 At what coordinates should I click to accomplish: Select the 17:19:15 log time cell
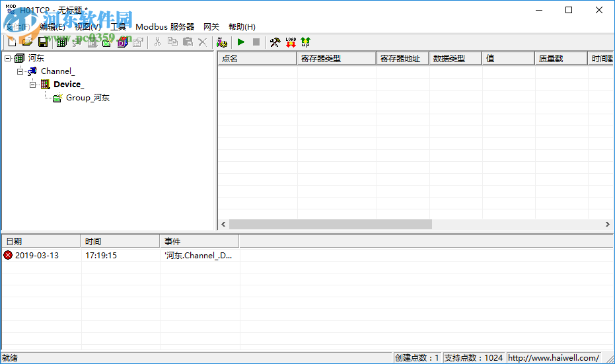[101, 256]
